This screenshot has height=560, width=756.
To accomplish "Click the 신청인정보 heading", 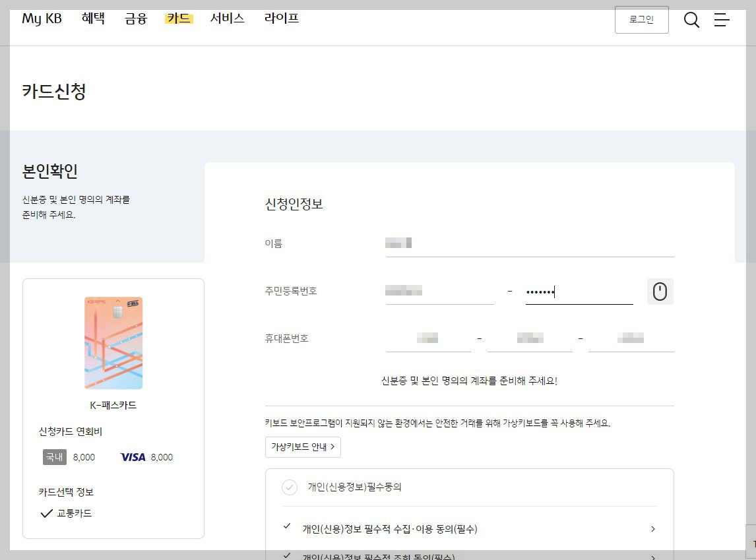I will point(294,204).
